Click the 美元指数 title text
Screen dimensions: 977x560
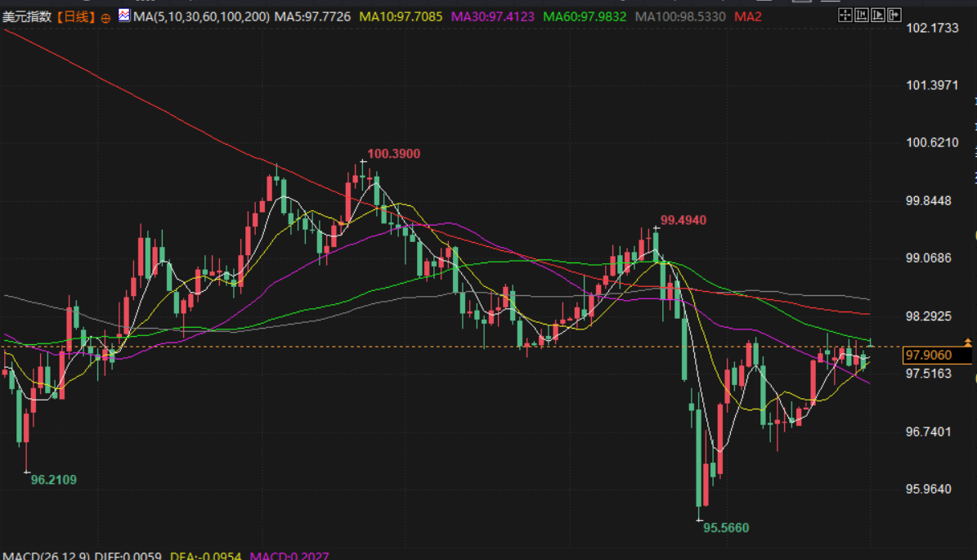pyautogui.click(x=27, y=17)
